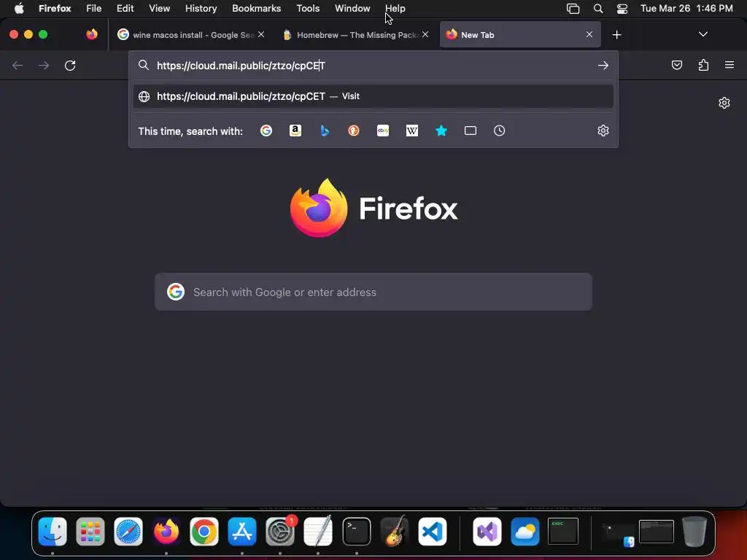Search history using the clock icon
This screenshot has width=747, height=560.
499,131
